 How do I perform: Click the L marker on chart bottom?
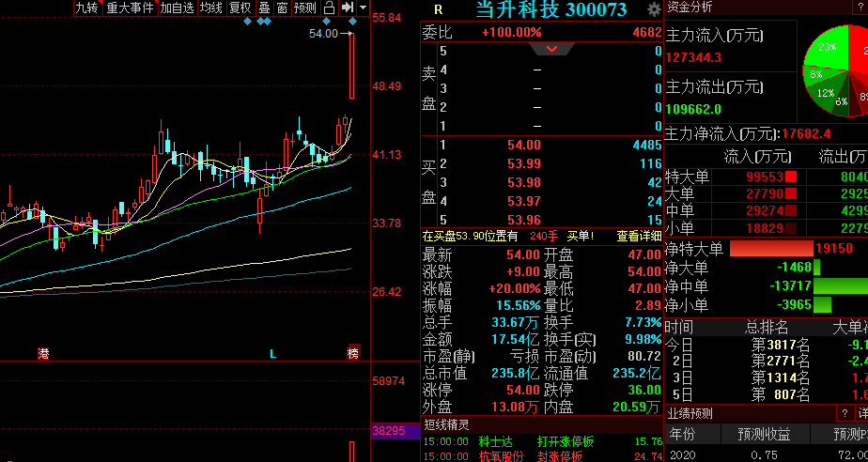point(273,353)
